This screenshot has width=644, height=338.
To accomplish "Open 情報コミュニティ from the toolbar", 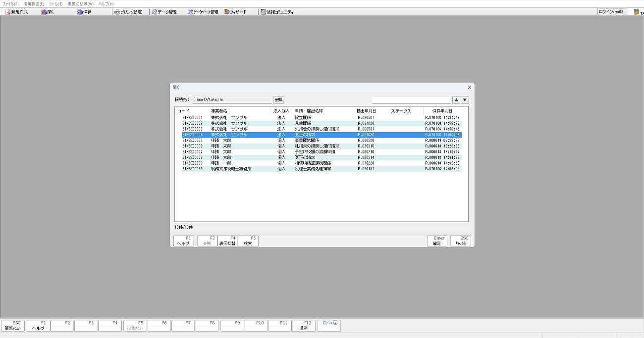I will pyautogui.click(x=277, y=12).
